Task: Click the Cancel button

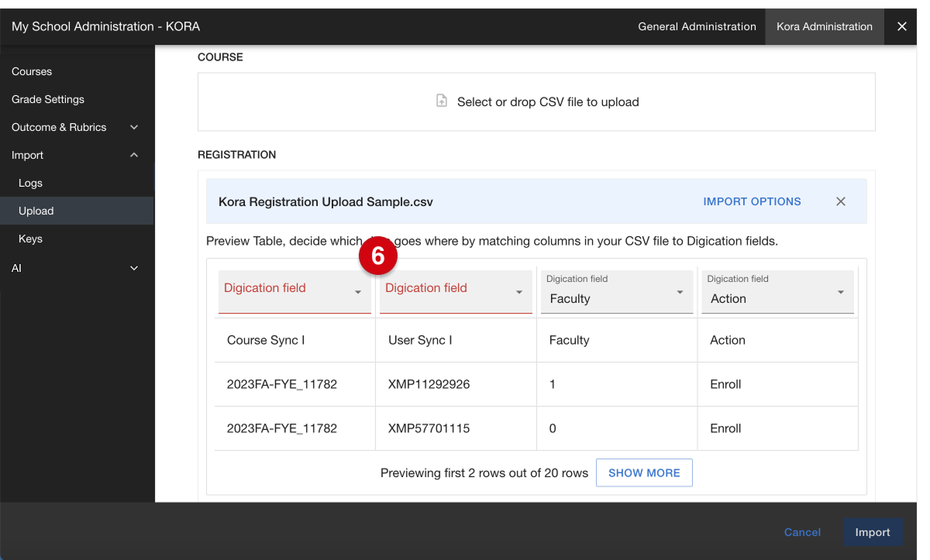Action: [x=802, y=532]
